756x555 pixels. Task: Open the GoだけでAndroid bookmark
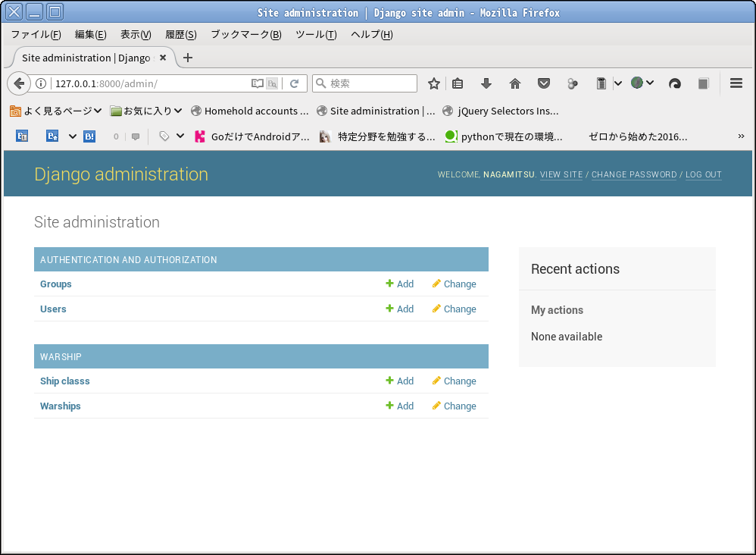[252, 136]
